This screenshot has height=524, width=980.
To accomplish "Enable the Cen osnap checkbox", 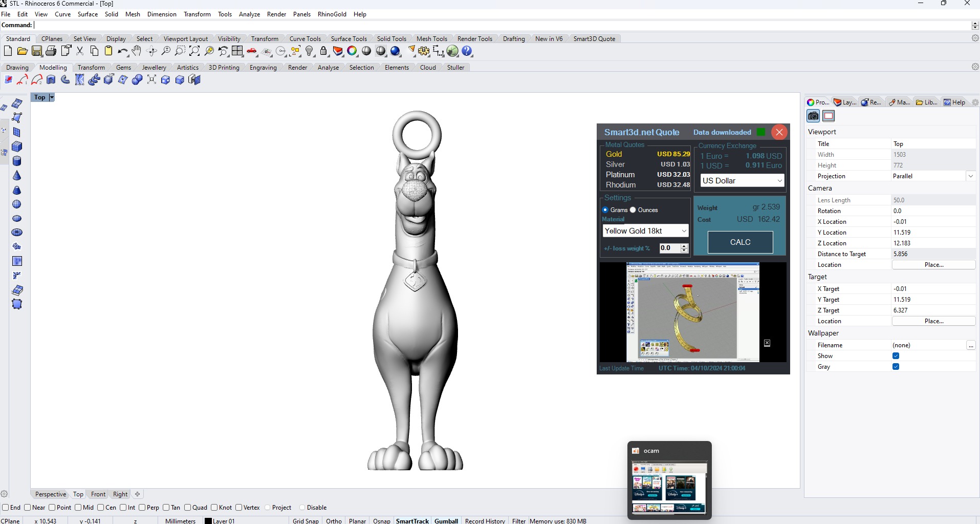I will tap(100, 508).
